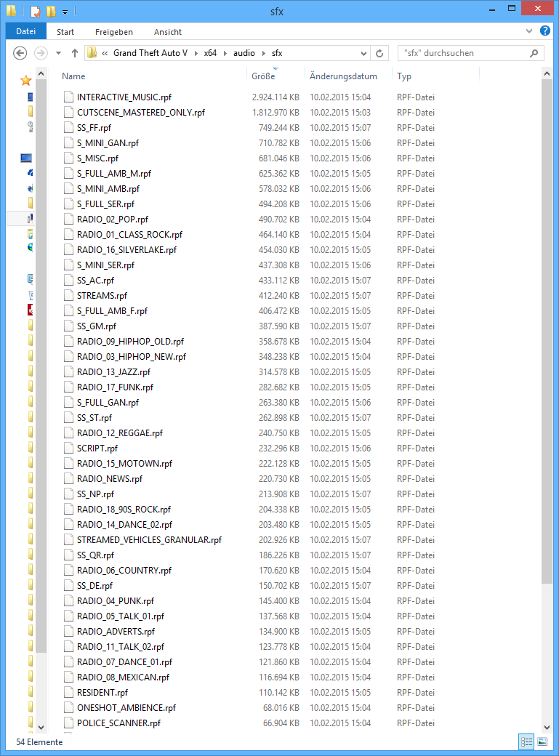Click the file icon of SCRIPT.rpf
Viewport: 559px width, 756px height.
click(x=69, y=449)
